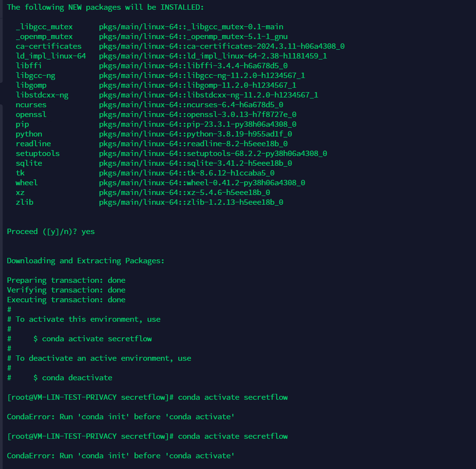The height and width of the screenshot is (469, 476).
Task: Click the _libgcc_mutex package name
Action: tap(44, 27)
